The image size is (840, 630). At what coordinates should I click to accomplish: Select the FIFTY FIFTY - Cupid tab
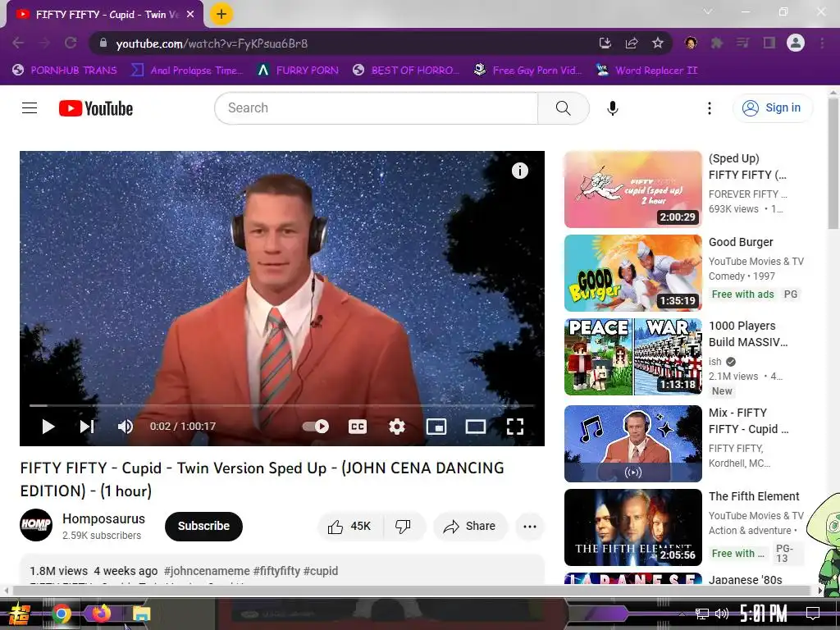[x=106, y=15]
